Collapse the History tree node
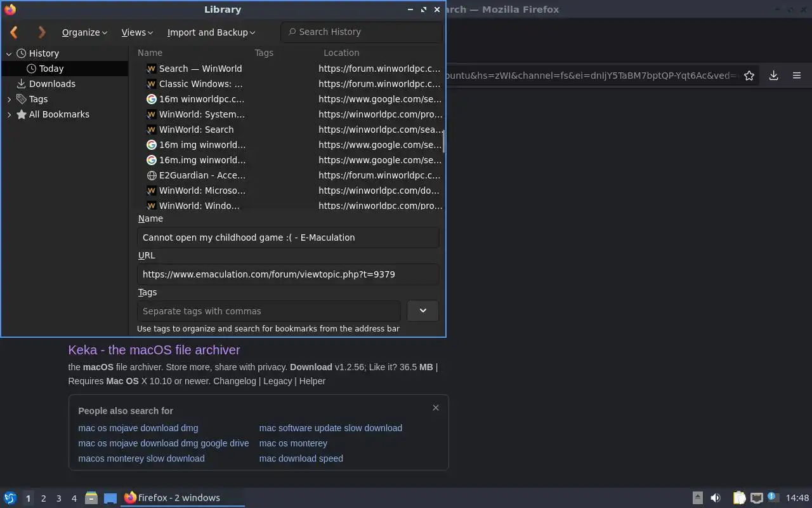 [x=9, y=53]
